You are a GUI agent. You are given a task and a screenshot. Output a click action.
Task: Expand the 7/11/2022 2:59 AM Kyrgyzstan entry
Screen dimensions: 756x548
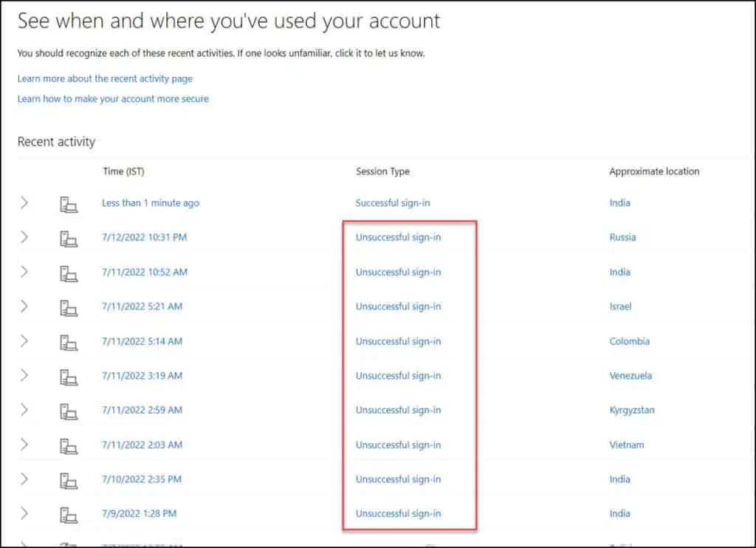(x=24, y=410)
